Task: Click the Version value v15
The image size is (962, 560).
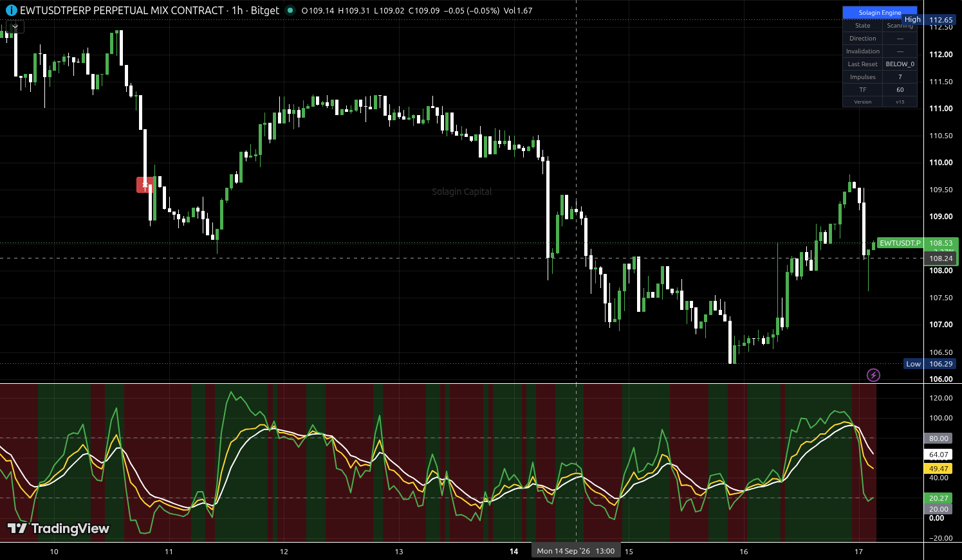Action: (900, 102)
